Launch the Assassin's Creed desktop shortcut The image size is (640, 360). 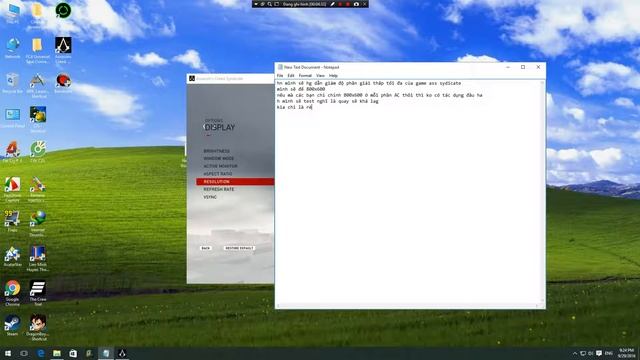click(x=63, y=49)
